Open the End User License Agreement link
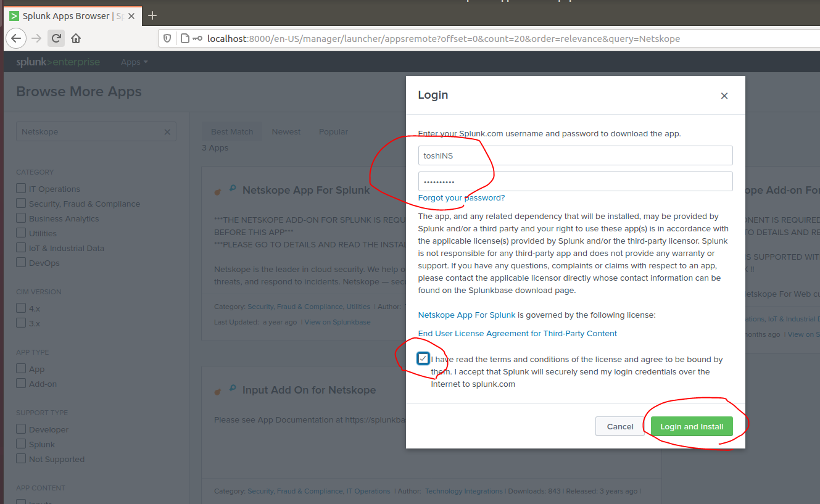Image resolution: width=820 pixels, height=504 pixels. pos(518,333)
